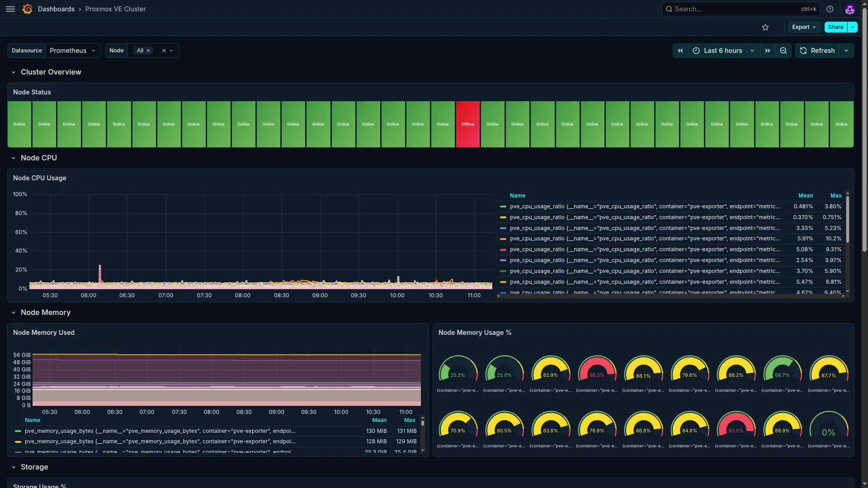Image resolution: width=868 pixels, height=488 pixels.
Task: Click the Datasource variable label
Action: [27, 51]
